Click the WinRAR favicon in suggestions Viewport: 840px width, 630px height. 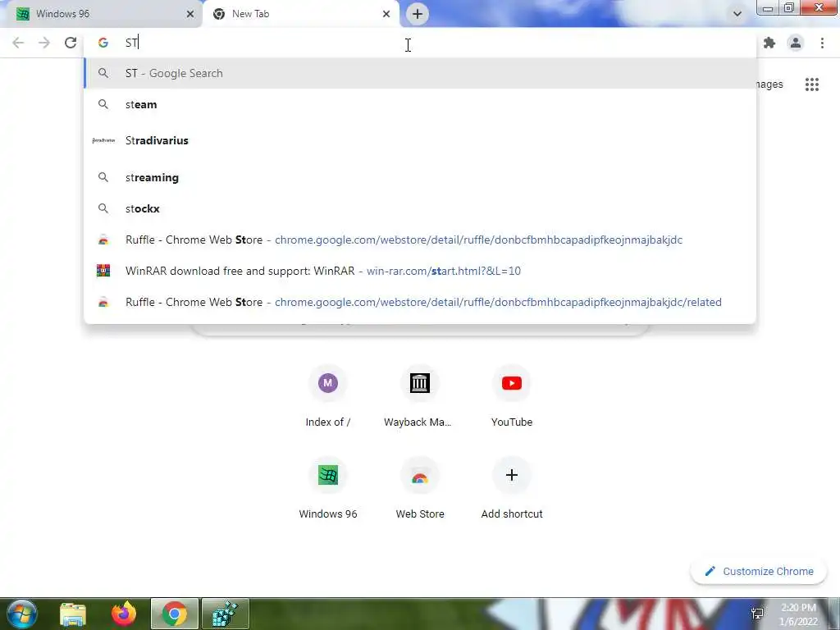coord(103,271)
